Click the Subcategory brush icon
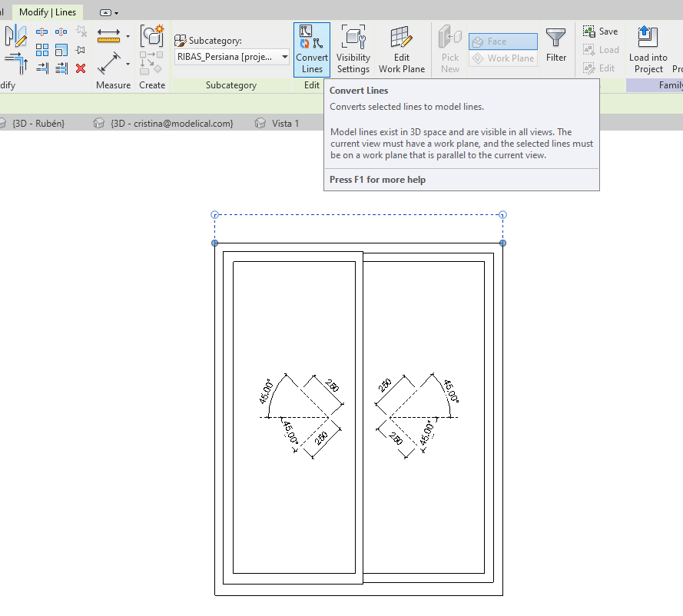Screen dimensions: 683x616 180,41
